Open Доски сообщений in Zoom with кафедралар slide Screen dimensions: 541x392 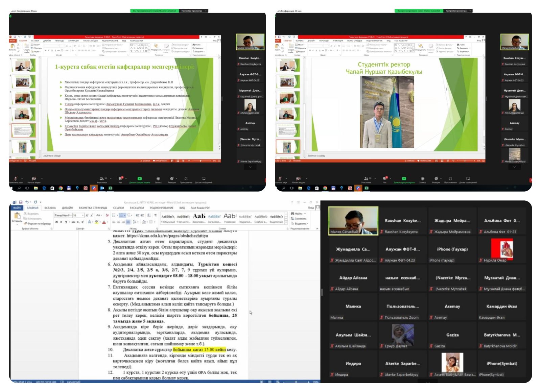[204, 179]
